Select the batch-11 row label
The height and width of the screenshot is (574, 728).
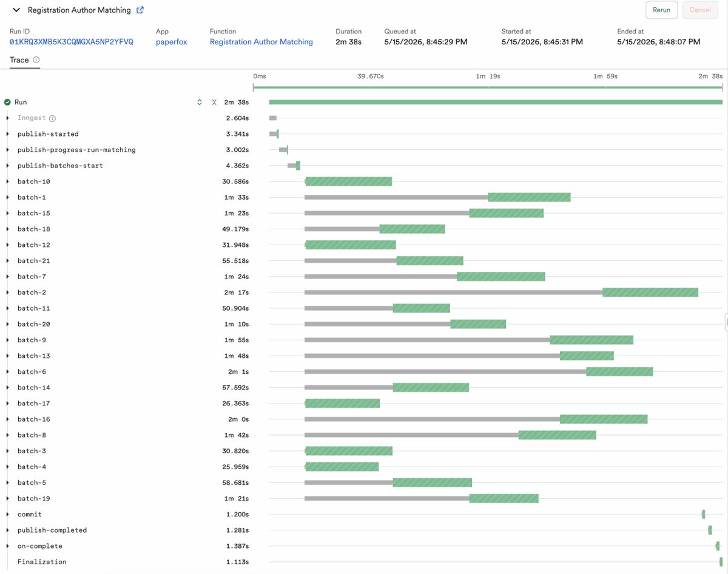click(x=34, y=308)
